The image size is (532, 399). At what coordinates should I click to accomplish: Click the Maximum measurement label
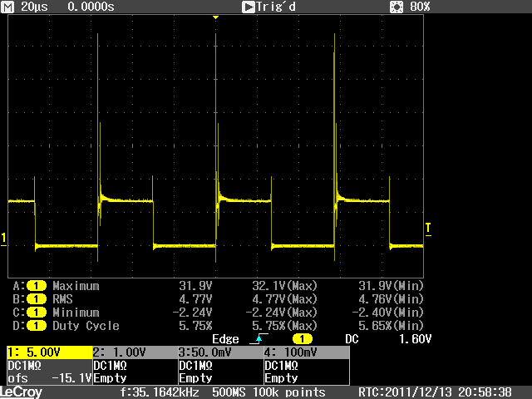tap(76, 286)
